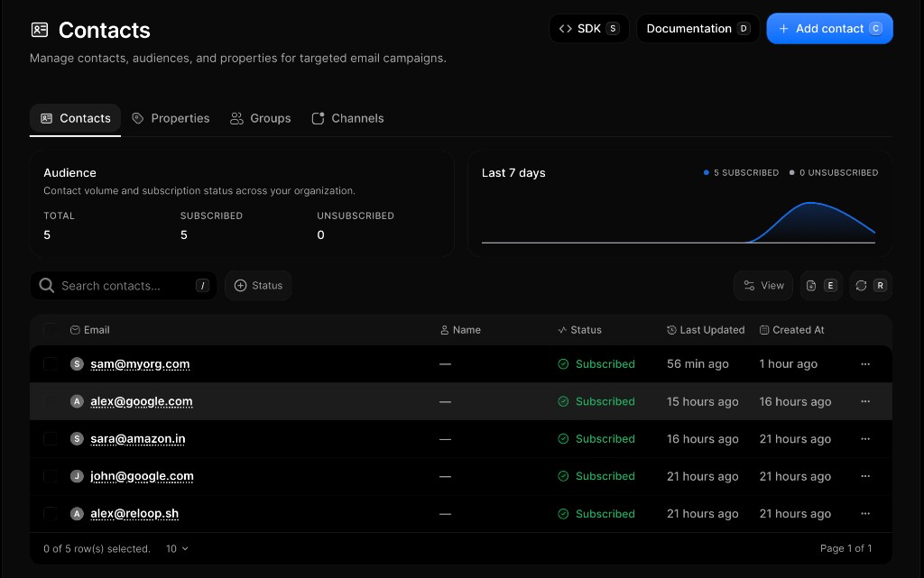The image size is (924, 578).
Task: Click the '1 hour ago' created at cell
Action: tap(789, 364)
